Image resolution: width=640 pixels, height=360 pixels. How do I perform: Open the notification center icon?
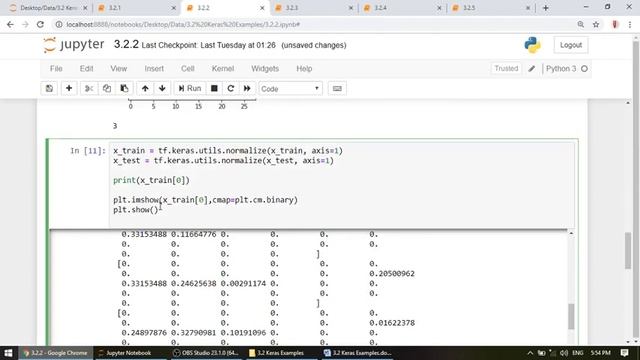pyautogui.click(x=624, y=353)
